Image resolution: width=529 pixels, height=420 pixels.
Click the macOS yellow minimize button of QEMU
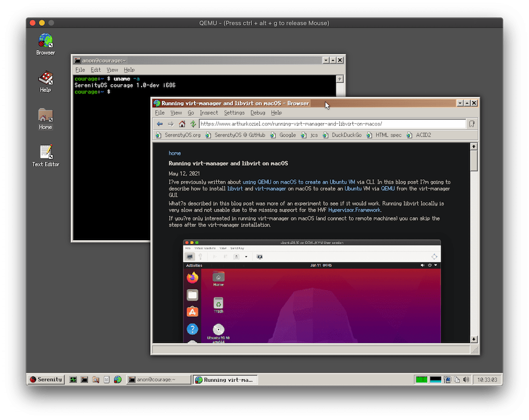click(x=42, y=23)
